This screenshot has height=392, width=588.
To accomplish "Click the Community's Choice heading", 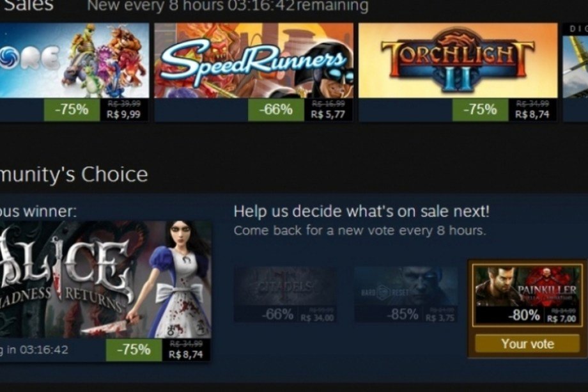I will 74,175.
